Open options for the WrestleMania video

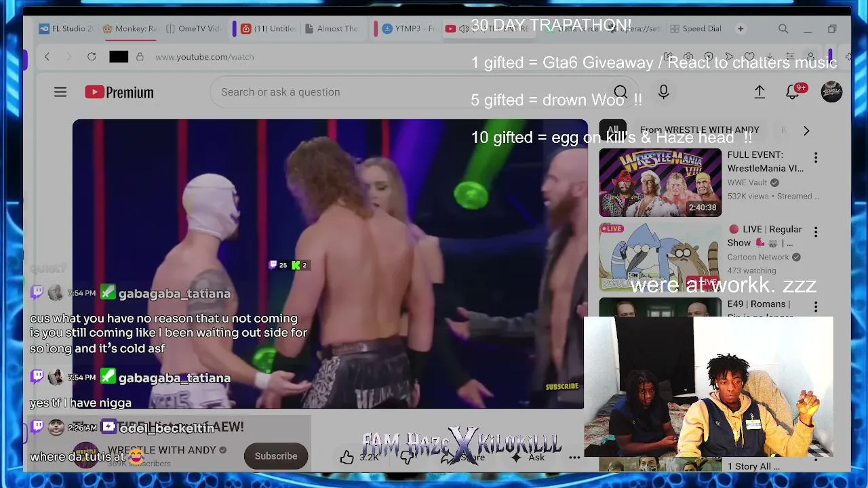coord(816,158)
